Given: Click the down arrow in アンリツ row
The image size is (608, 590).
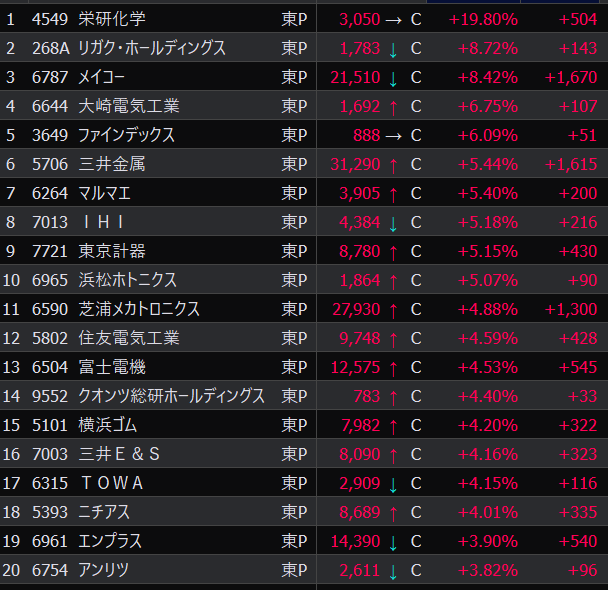Looking at the screenshot, I should coord(394,571).
